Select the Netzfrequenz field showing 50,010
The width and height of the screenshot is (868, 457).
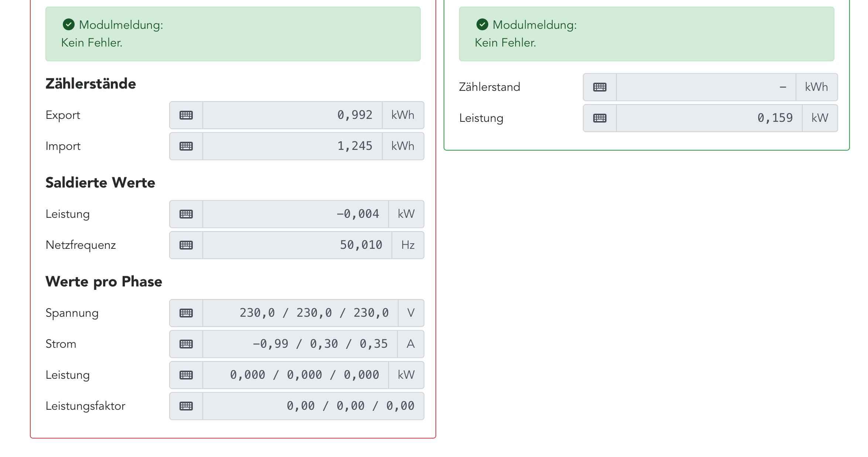pyautogui.click(x=297, y=245)
